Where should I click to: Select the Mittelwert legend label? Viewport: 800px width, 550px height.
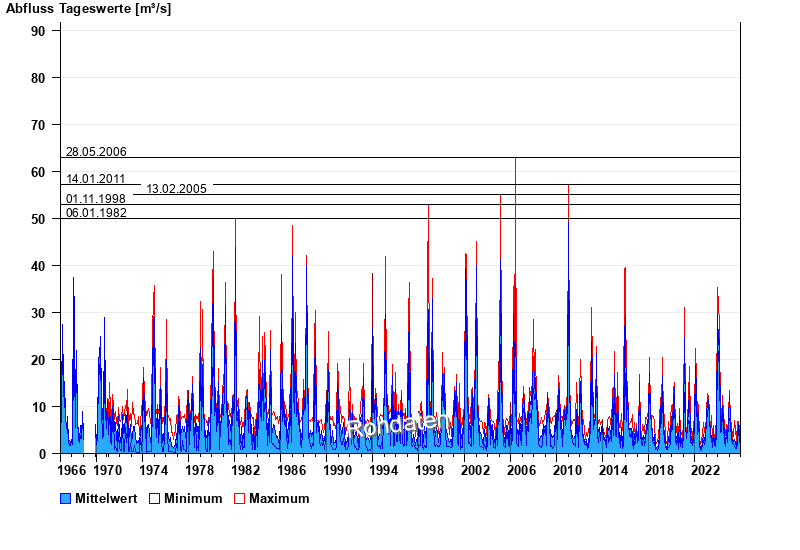point(106,498)
